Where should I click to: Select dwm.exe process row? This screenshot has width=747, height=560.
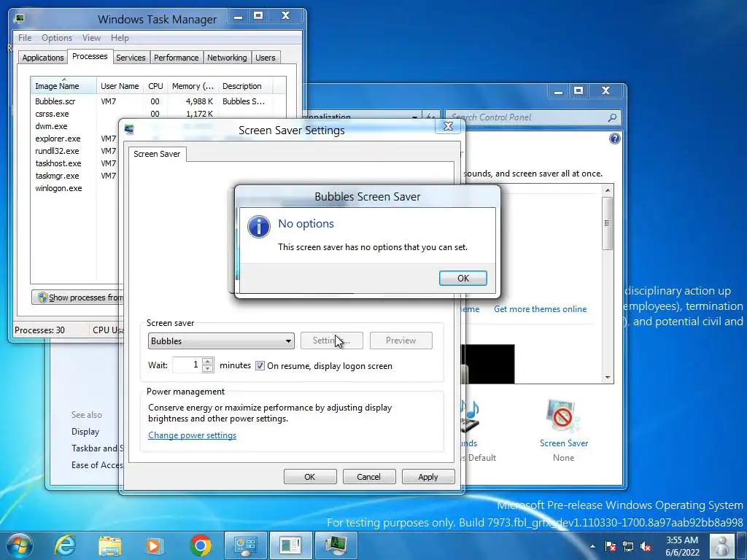coord(75,126)
